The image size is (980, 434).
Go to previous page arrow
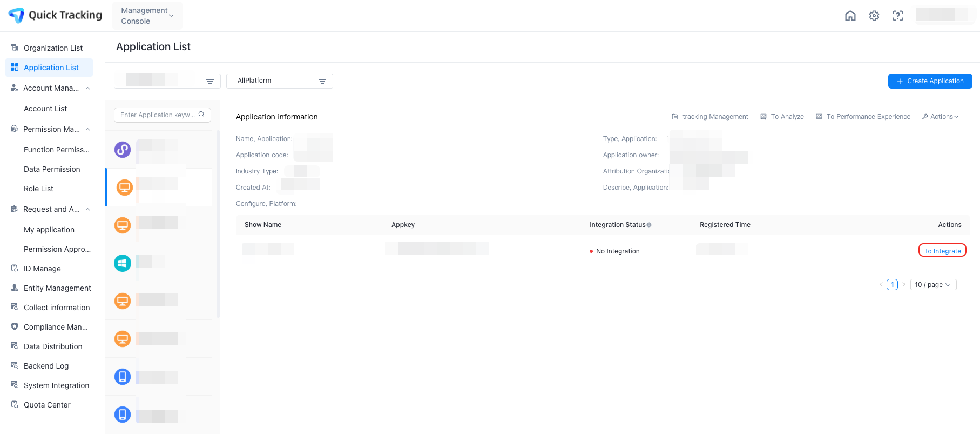[881, 285]
